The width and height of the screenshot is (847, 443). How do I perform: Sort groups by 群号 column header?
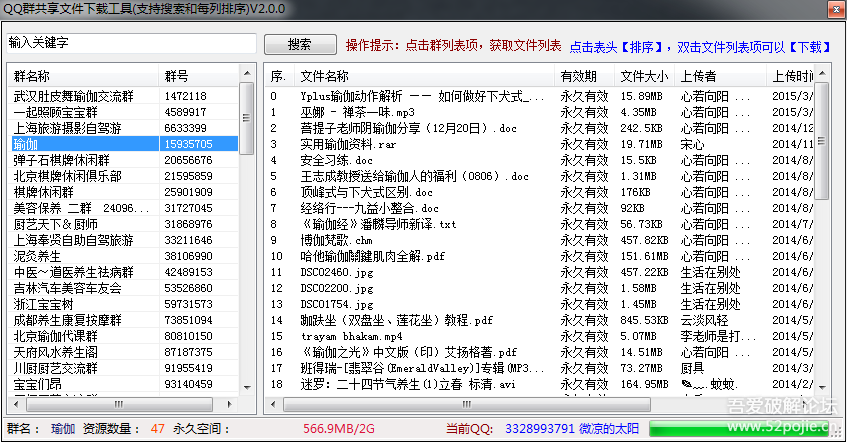click(x=197, y=76)
